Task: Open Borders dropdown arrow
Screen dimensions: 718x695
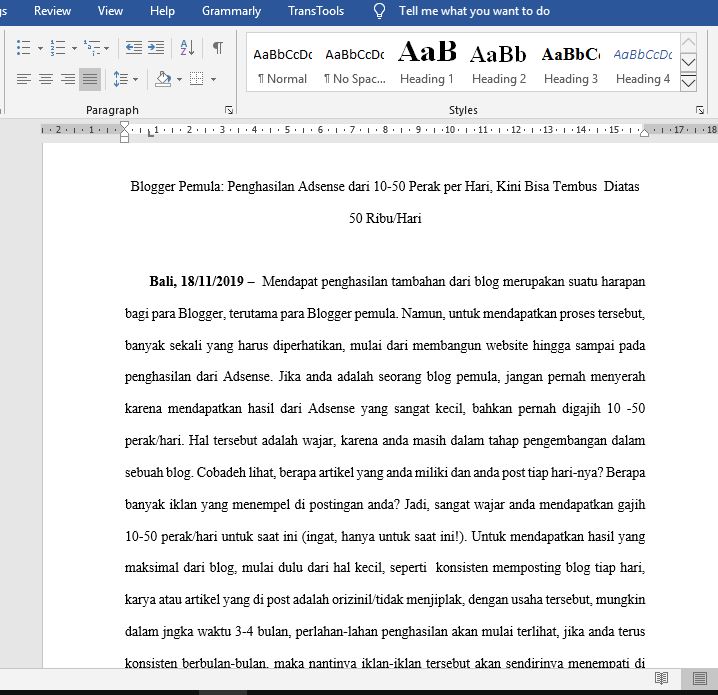Action: [213, 80]
